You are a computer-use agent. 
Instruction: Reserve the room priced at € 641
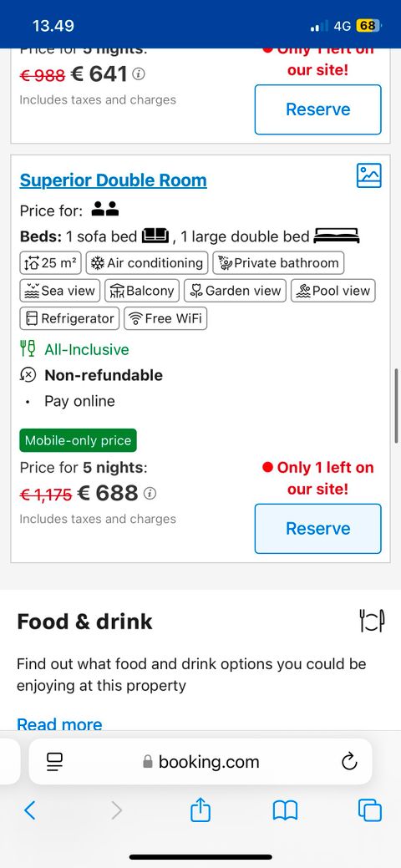[318, 109]
